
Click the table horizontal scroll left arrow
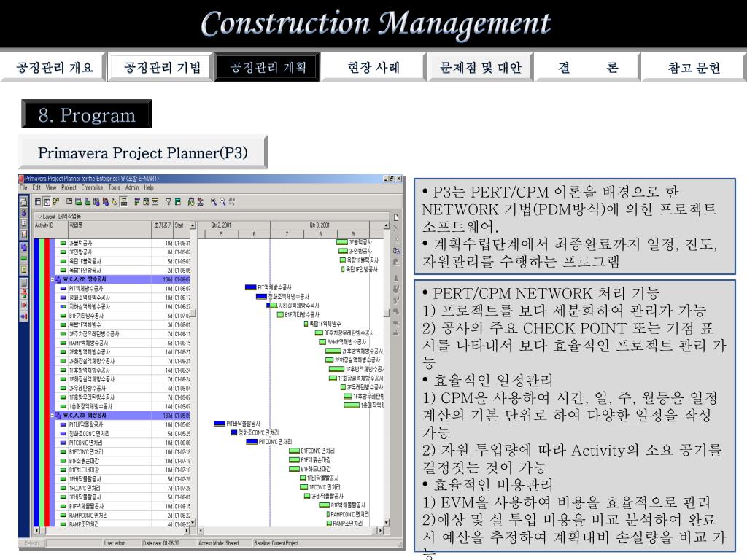(37, 530)
